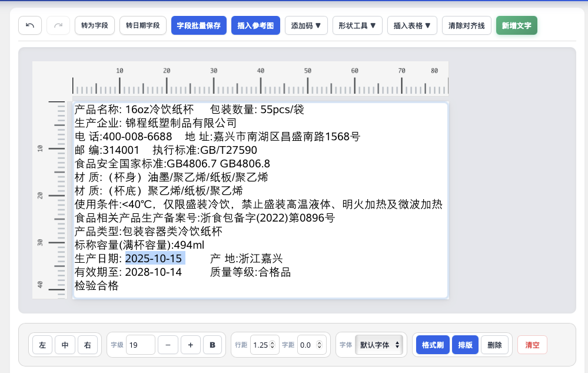This screenshot has width=588, height=373.
Task: Increase font size with plus button
Action: (x=191, y=345)
